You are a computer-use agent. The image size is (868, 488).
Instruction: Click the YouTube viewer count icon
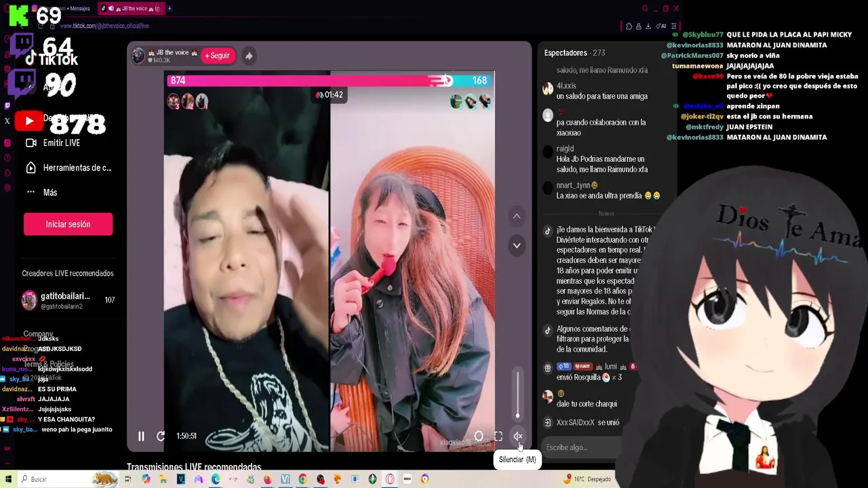pyautogui.click(x=29, y=121)
